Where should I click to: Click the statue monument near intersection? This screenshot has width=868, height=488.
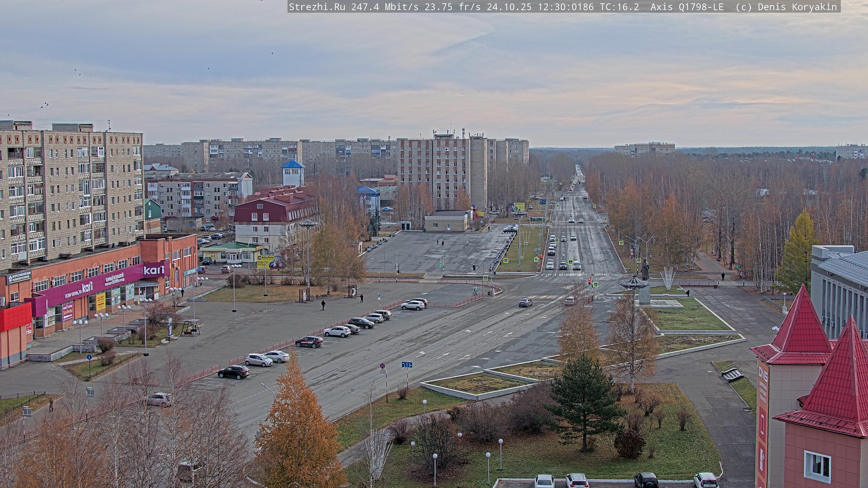[x=645, y=270]
